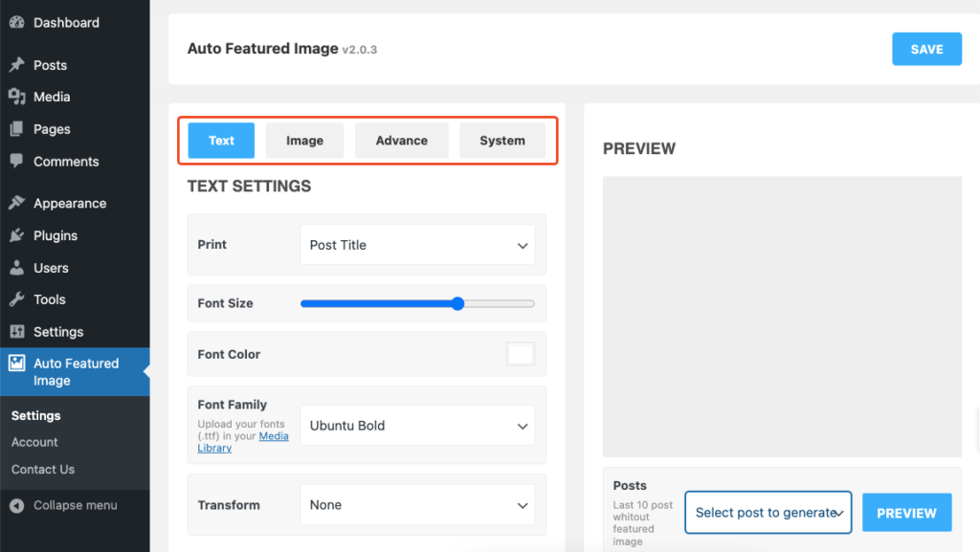Switch to the Advance tab
The image size is (980, 552).
[401, 141]
